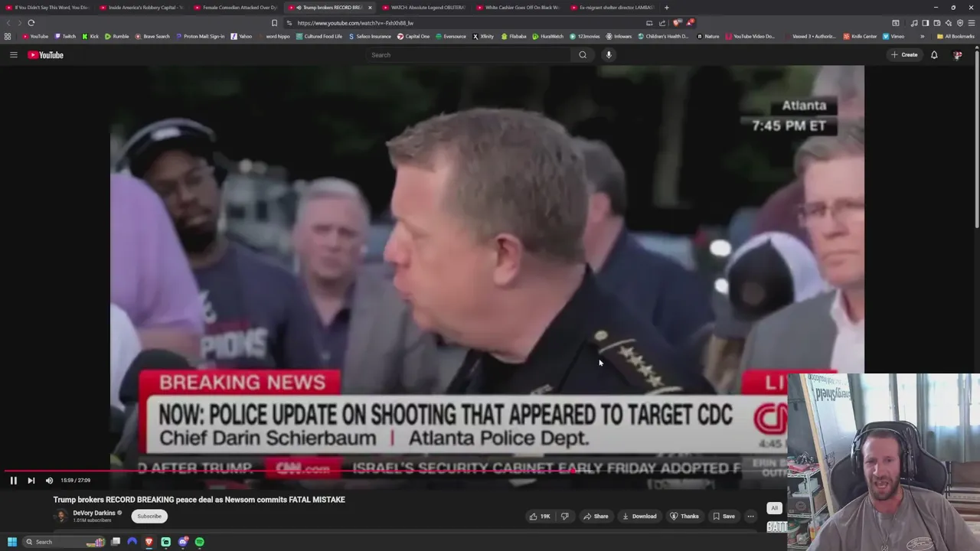The height and width of the screenshot is (551, 980).
Task: Open a new browser tab
Action: [666, 8]
